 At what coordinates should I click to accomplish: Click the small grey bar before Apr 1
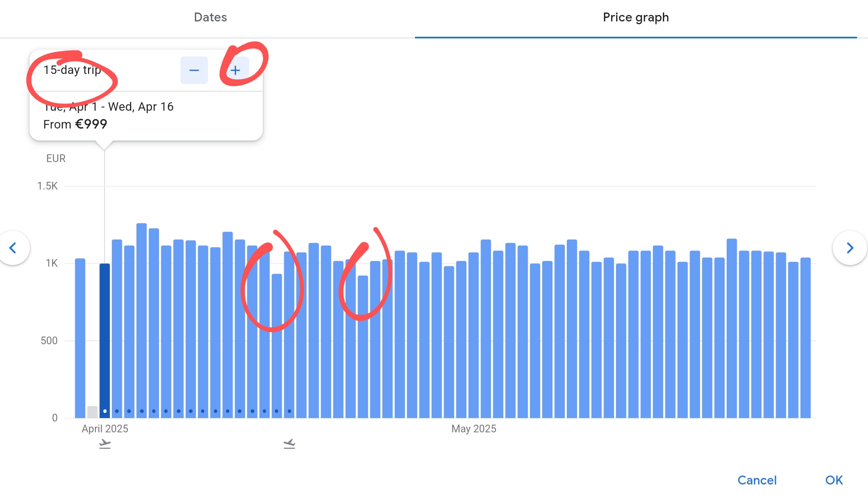[92, 412]
